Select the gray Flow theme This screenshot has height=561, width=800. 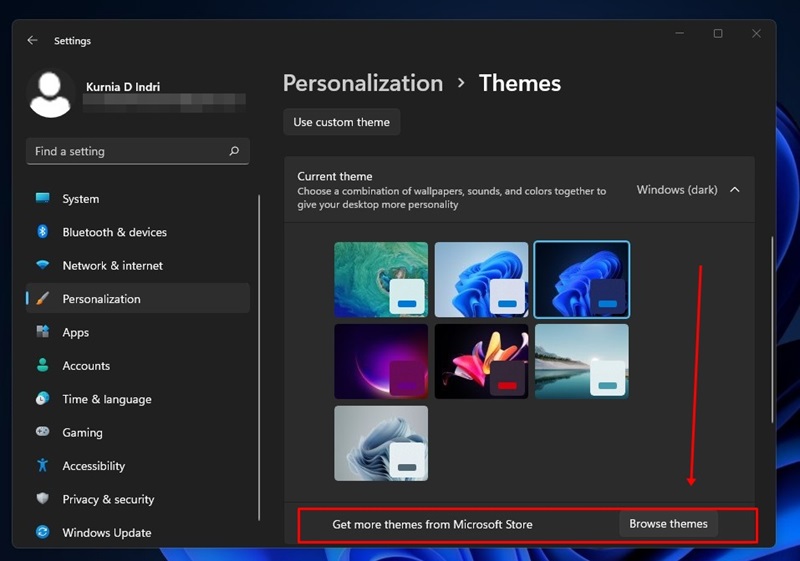pos(381,443)
